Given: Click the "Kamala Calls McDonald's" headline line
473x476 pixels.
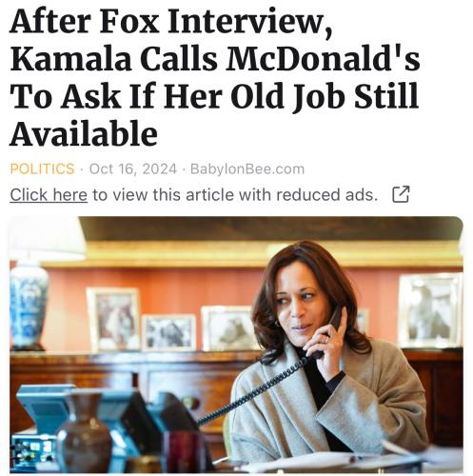Looking at the screenshot, I should pyautogui.click(x=215, y=59).
